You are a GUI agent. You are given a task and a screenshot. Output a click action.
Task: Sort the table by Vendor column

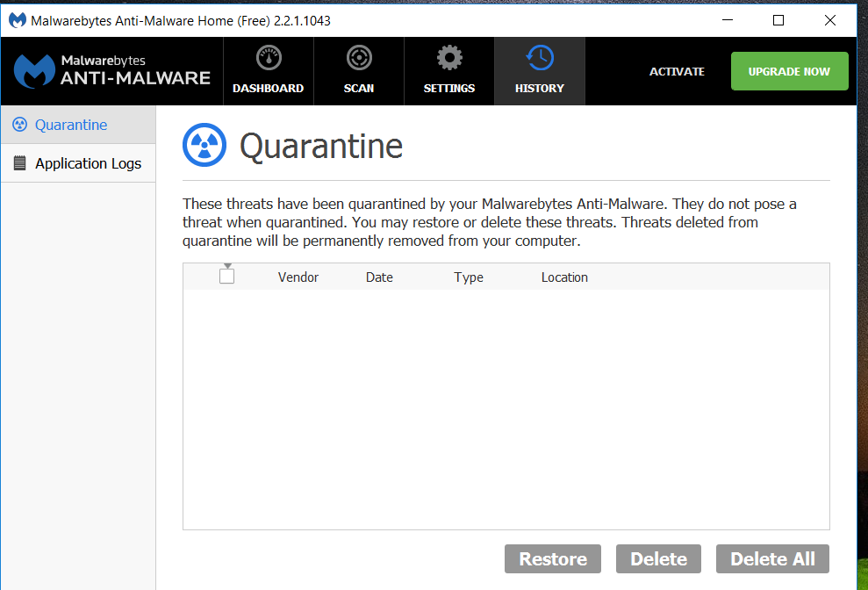pos(298,277)
